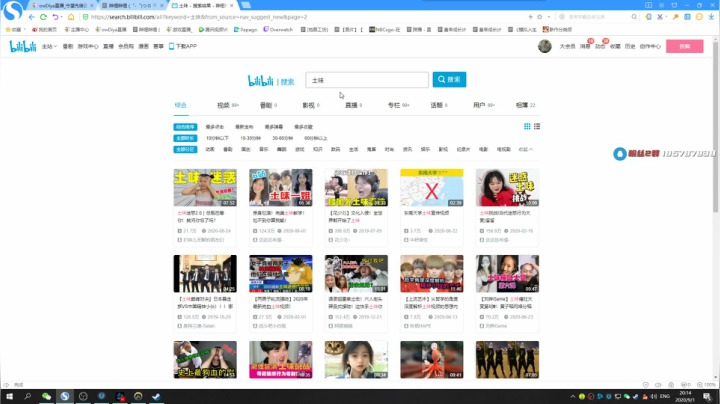Click the browser back arrow

tap(31, 17)
